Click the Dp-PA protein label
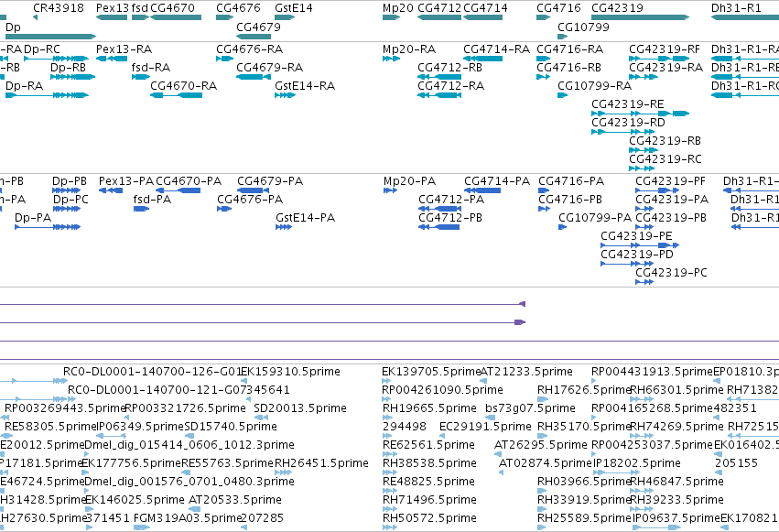This screenshot has width=779, height=532. coord(33,218)
